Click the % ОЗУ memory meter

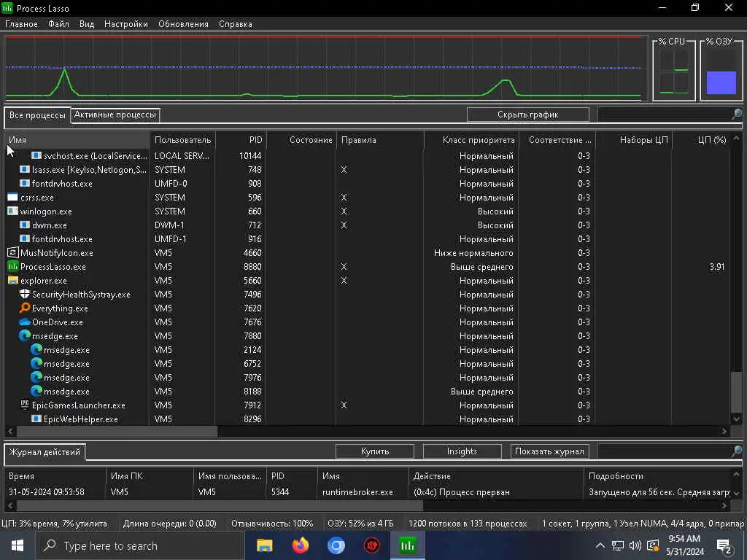click(x=721, y=69)
